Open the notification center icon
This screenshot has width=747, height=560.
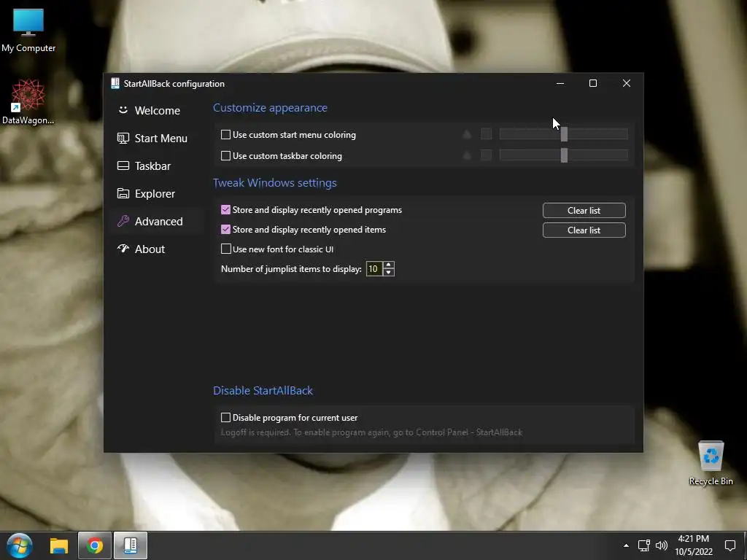[729, 545]
